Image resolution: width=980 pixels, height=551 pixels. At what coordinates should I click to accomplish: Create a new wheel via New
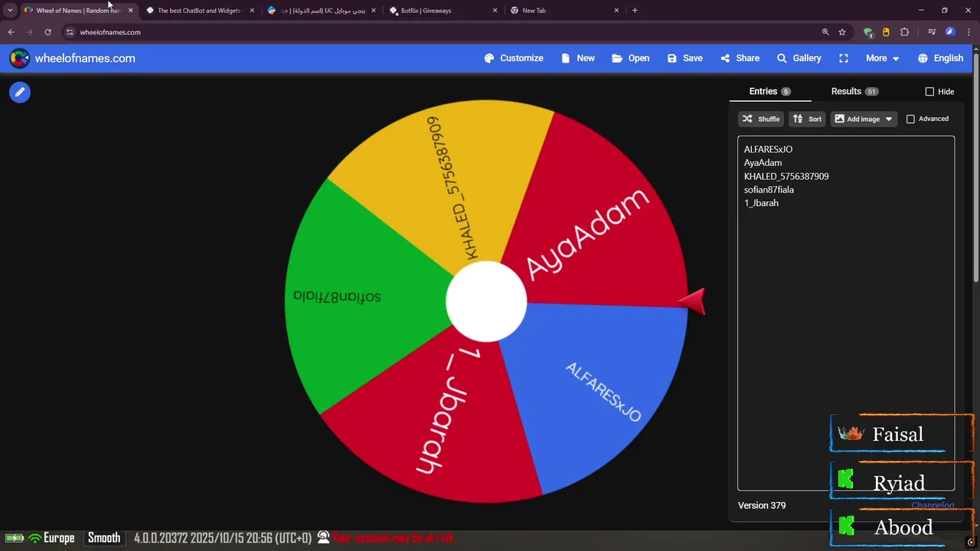pyautogui.click(x=578, y=58)
